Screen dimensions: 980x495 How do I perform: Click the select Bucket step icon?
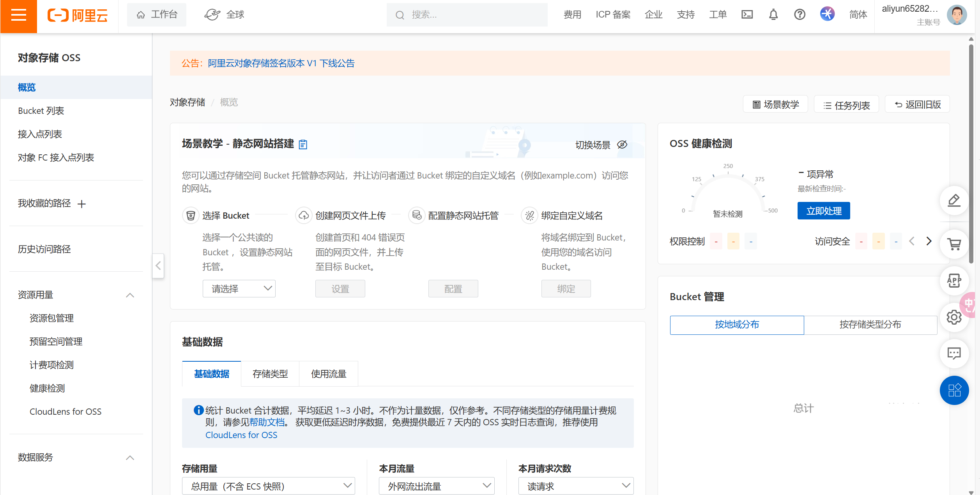coord(191,216)
